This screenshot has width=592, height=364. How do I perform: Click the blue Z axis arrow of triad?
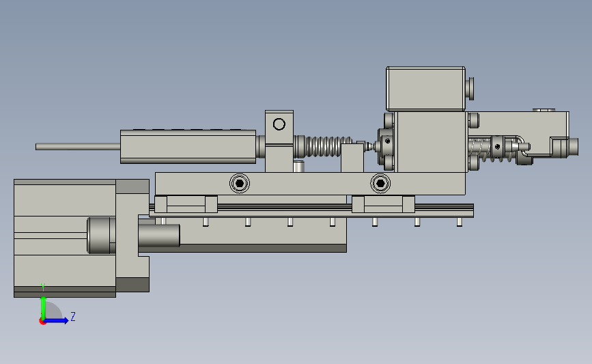[57, 321]
